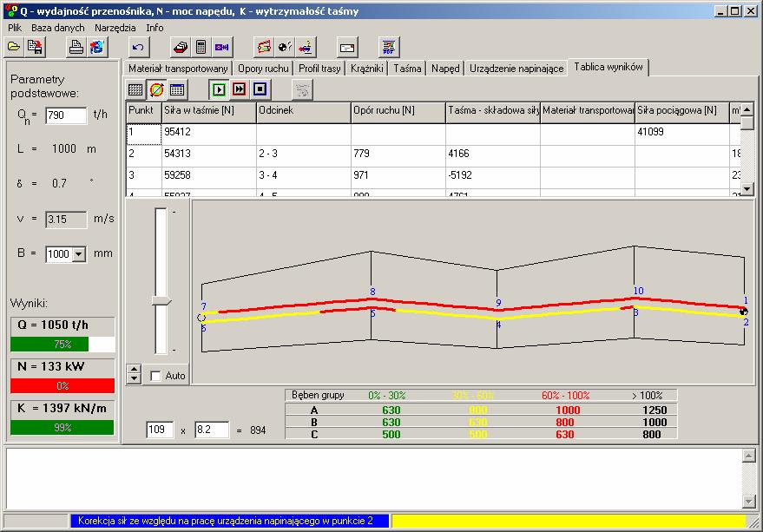Click stepper up arrow beside Auto
Screen dimensions: 763x532
point(134,370)
